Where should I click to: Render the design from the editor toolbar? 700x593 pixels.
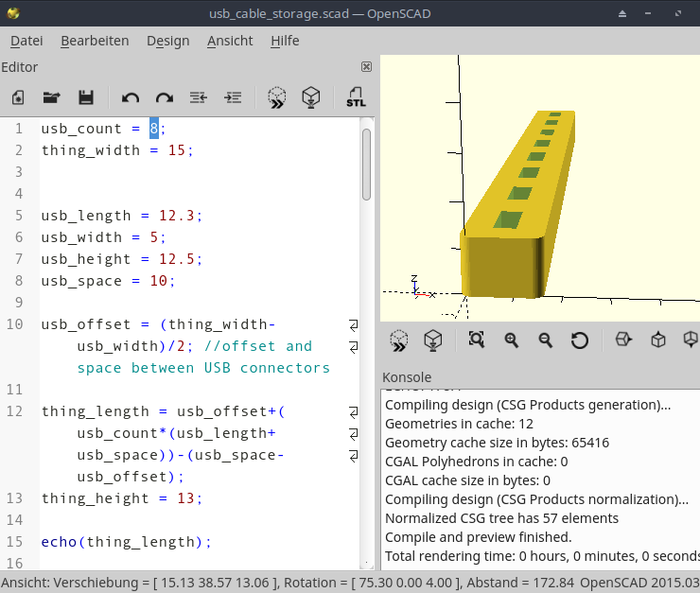click(x=311, y=97)
